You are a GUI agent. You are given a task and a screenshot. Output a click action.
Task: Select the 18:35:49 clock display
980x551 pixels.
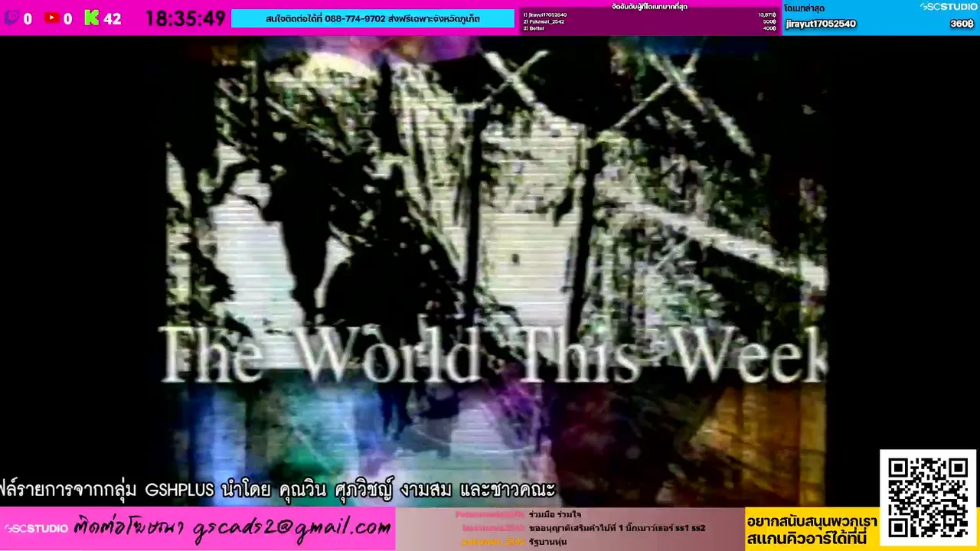tap(185, 18)
